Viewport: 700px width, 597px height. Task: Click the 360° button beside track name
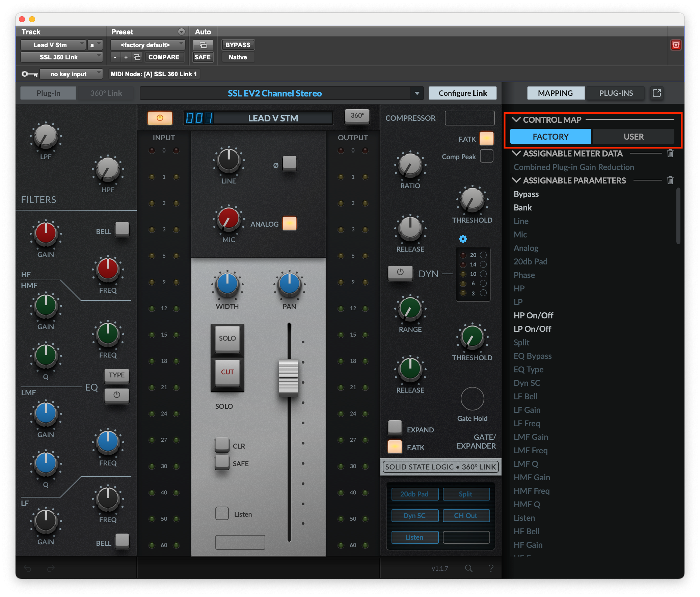(x=357, y=116)
